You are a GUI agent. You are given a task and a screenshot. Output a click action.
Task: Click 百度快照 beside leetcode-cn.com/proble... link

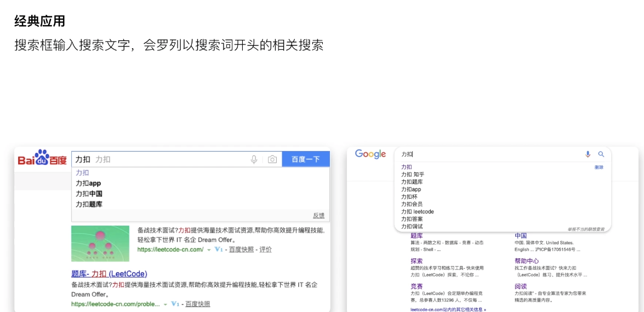pos(197,304)
